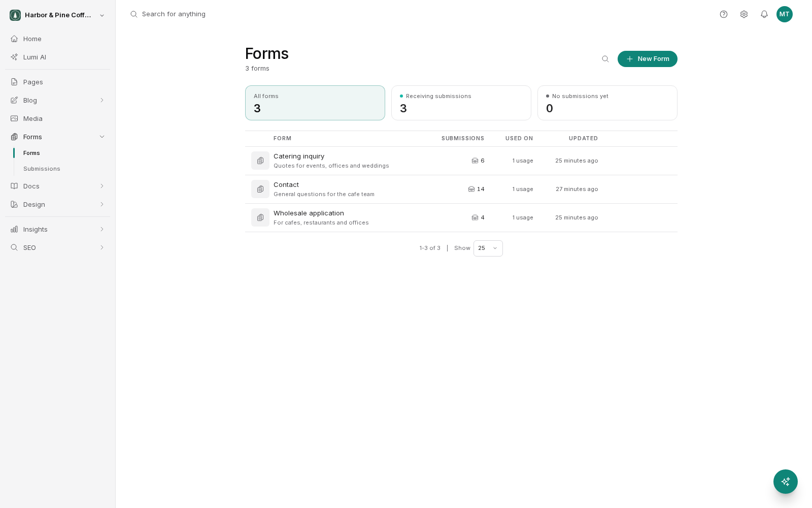Screen dimensions: 812x508
Task: Click the forms search magnifier icon
Action: 605,59
